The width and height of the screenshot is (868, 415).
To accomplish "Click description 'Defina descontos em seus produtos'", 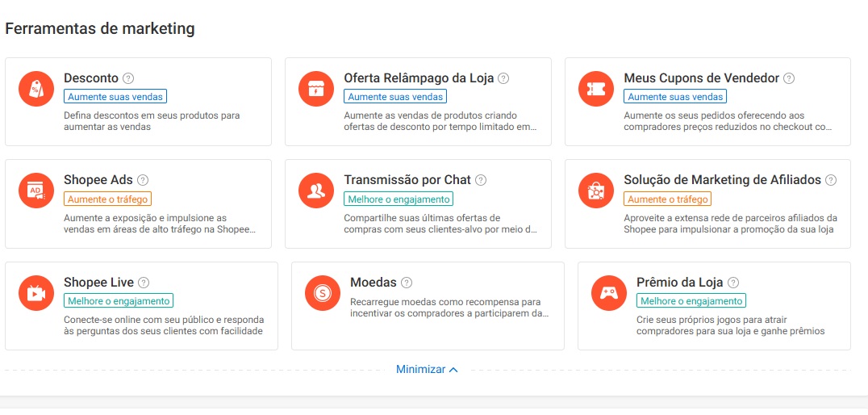I will pos(152,121).
